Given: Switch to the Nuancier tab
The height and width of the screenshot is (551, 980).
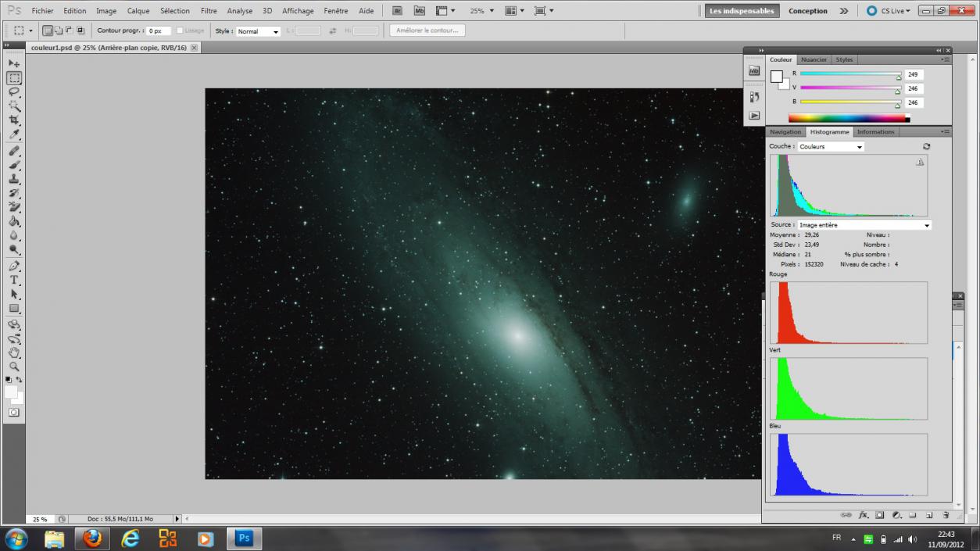Looking at the screenshot, I should pyautogui.click(x=814, y=59).
